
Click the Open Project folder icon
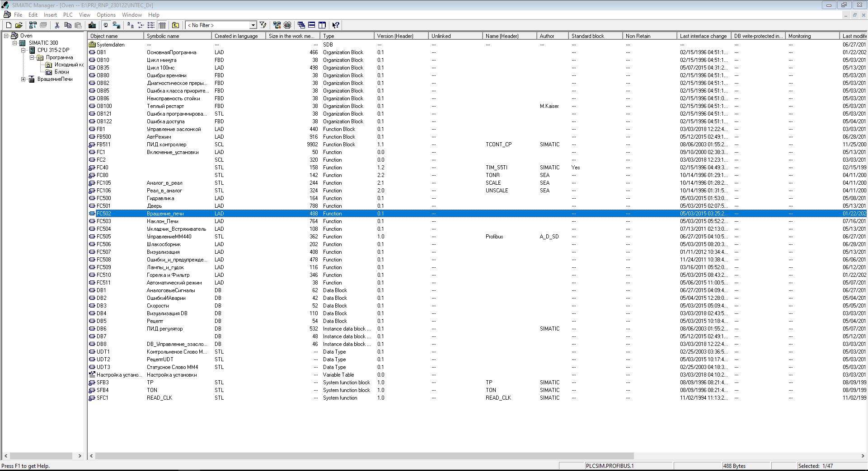pos(19,25)
